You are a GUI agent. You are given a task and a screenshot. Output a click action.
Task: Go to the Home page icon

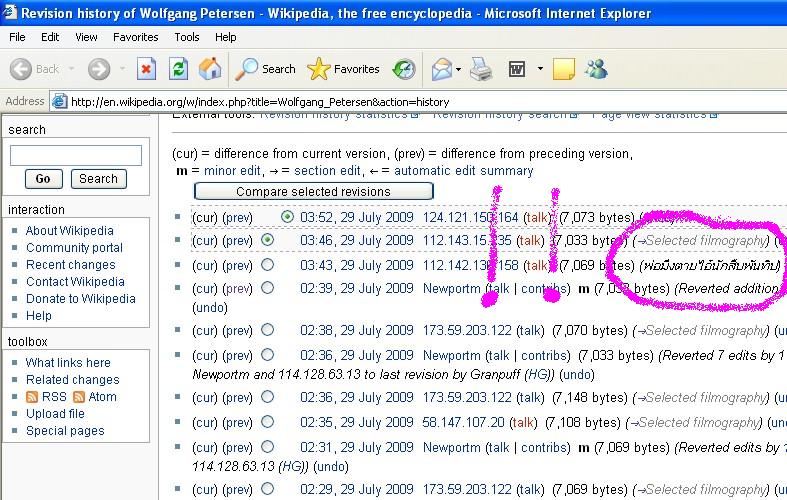210,69
